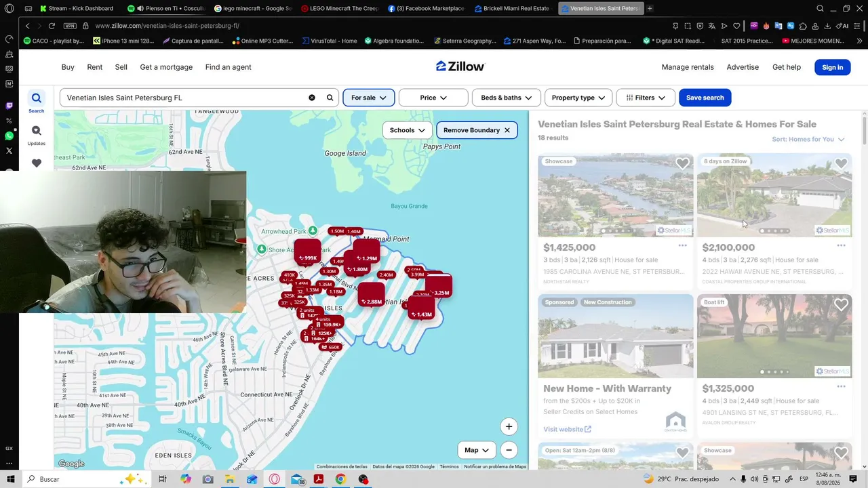Open the VirusTotal - Home bookmark
The image size is (868, 488).
[330, 41]
